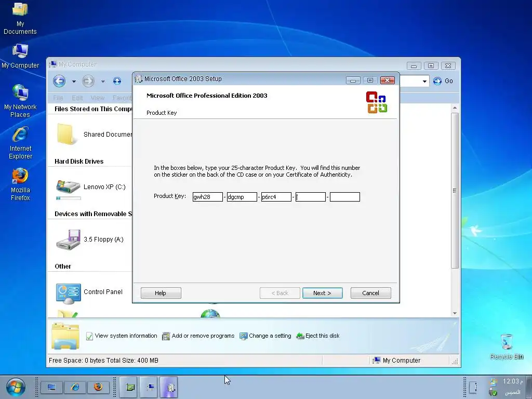Click safely remove hardware tray icon
This screenshot has width=532, height=399.
(493, 393)
